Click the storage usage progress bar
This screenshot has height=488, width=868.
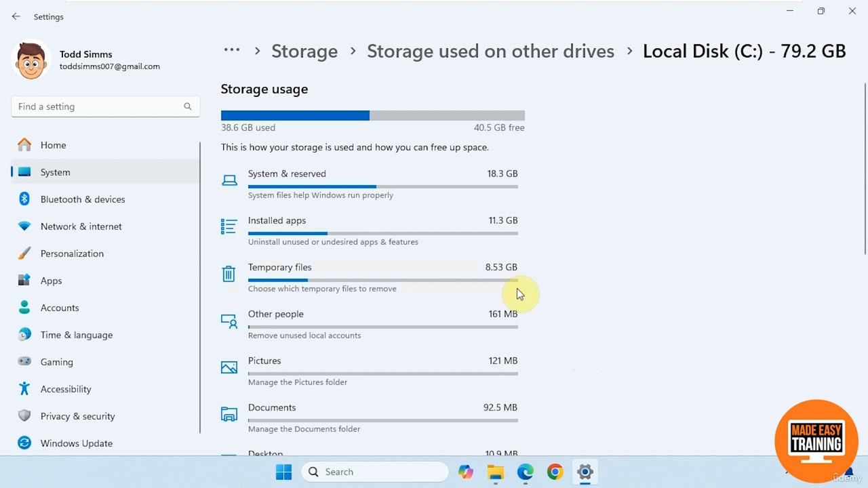pos(372,115)
